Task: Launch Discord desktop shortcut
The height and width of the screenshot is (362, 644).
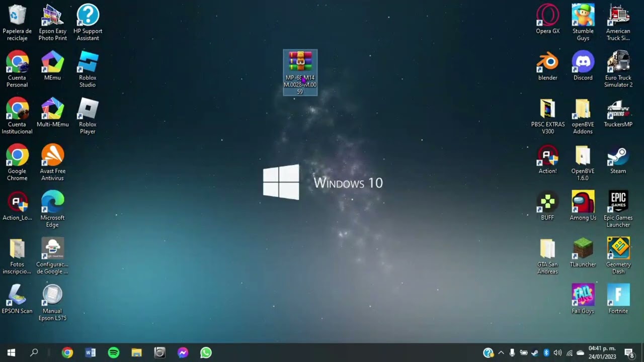Action: click(x=583, y=66)
